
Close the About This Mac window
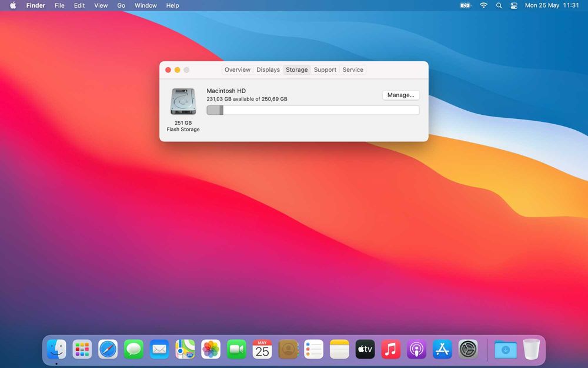pos(168,70)
